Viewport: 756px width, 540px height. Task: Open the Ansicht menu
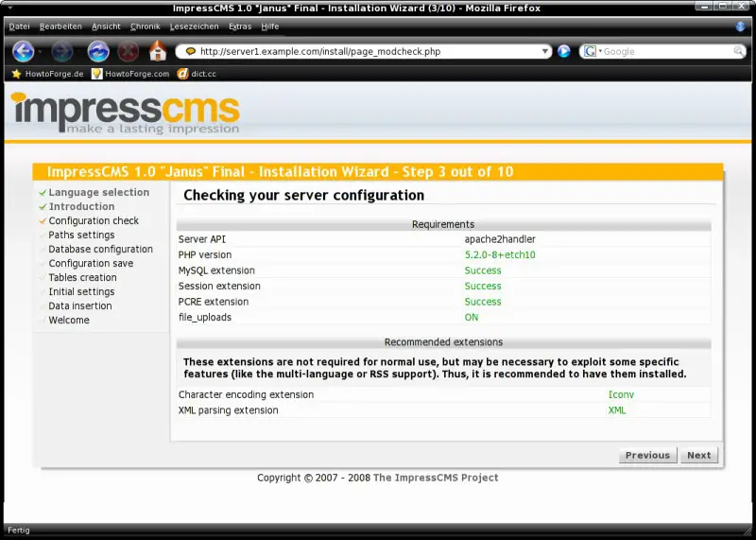[106, 26]
